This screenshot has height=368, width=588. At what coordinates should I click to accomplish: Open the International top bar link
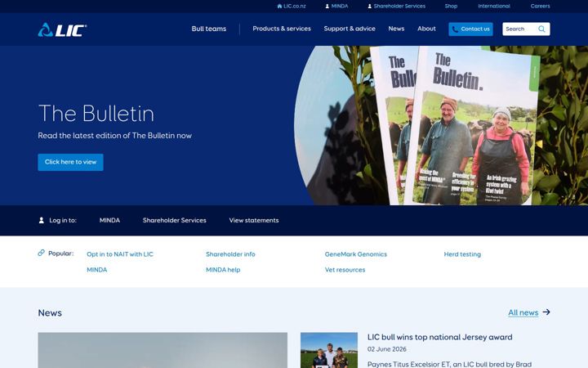(x=494, y=6)
